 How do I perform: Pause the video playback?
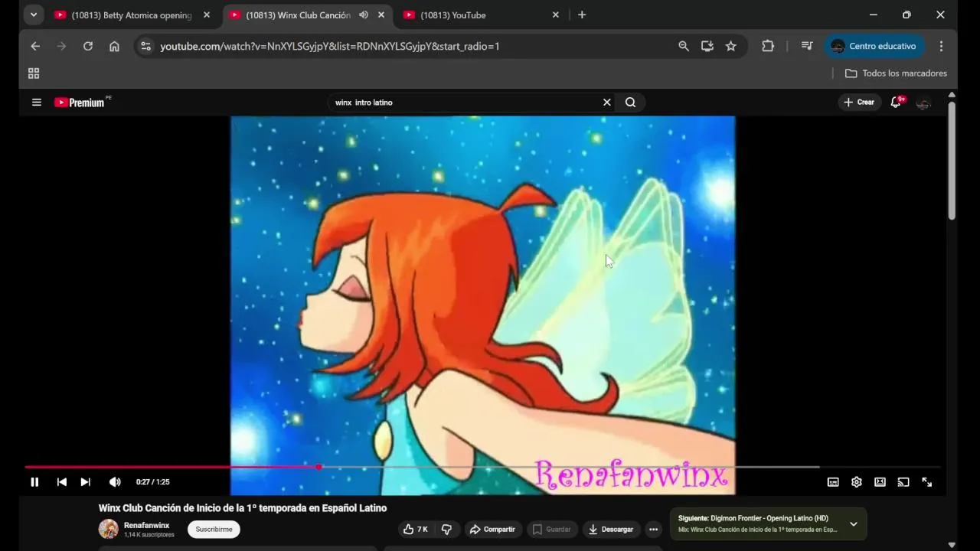click(x=34, y=482)
